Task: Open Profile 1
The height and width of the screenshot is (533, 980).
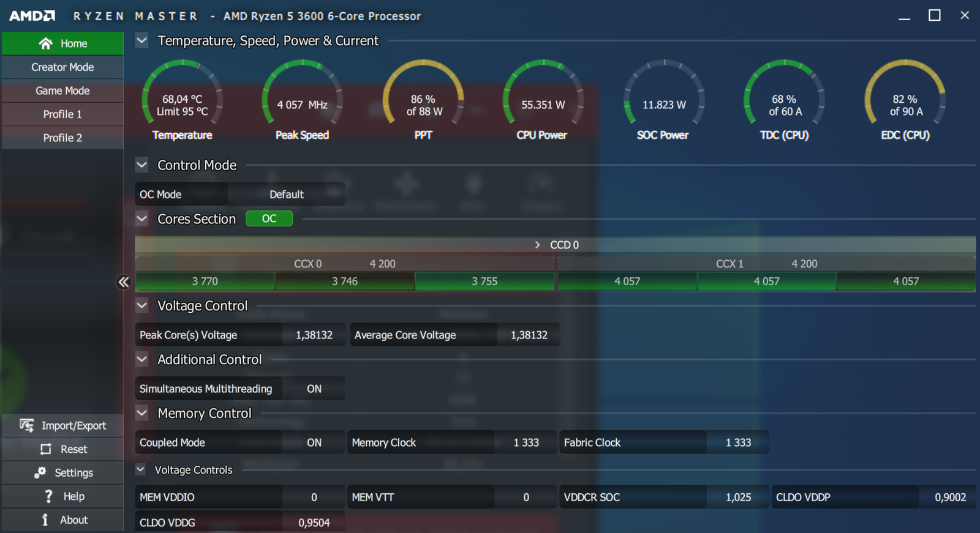Action: pyautogui.click(x=62, y=114)
